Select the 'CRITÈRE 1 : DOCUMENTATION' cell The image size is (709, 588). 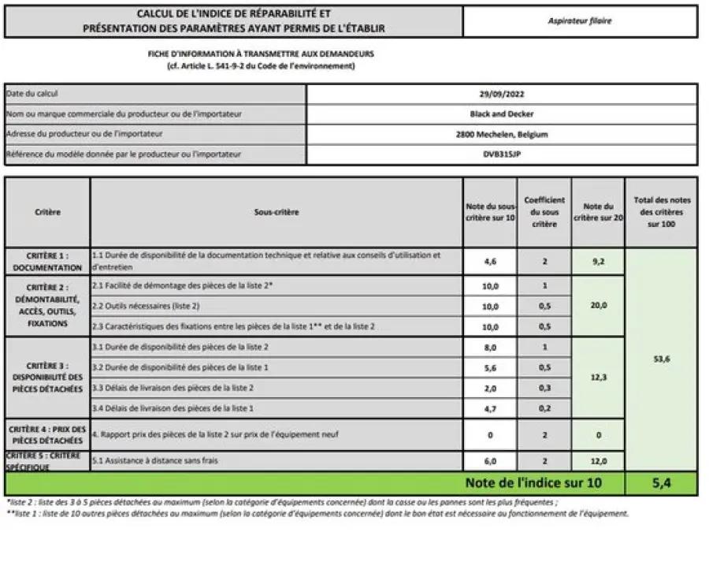pos(47,262)
